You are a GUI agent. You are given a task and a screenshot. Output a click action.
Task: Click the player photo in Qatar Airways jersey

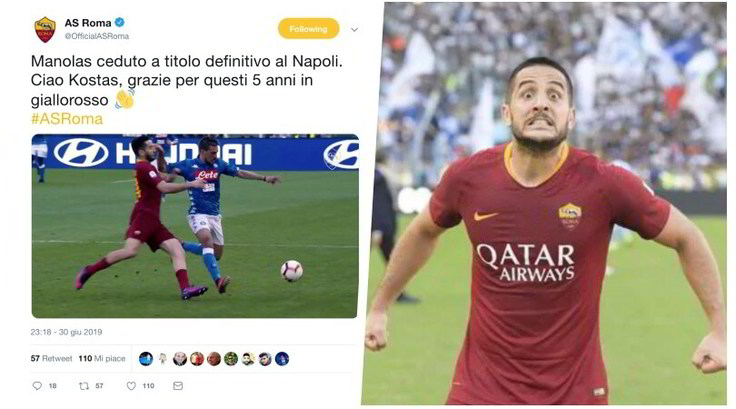click(x=544, y=203)
